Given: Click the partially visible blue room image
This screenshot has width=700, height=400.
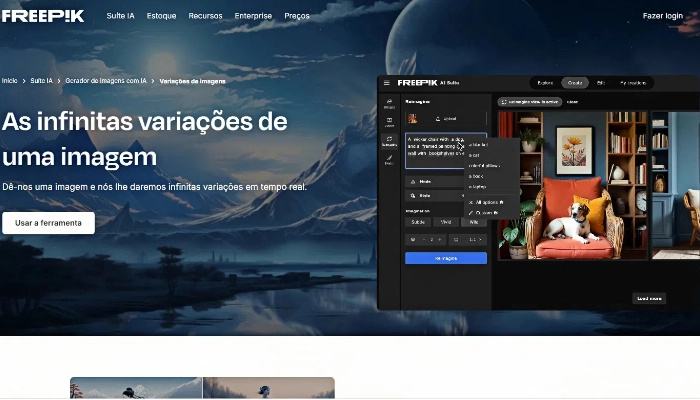Looking at the screenshot, I should pos(675,185).
